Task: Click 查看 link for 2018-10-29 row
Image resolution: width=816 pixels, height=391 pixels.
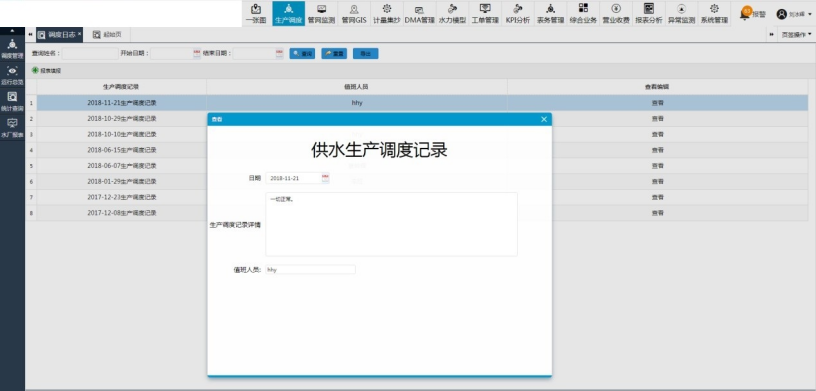Action: (x=658, y=119)
